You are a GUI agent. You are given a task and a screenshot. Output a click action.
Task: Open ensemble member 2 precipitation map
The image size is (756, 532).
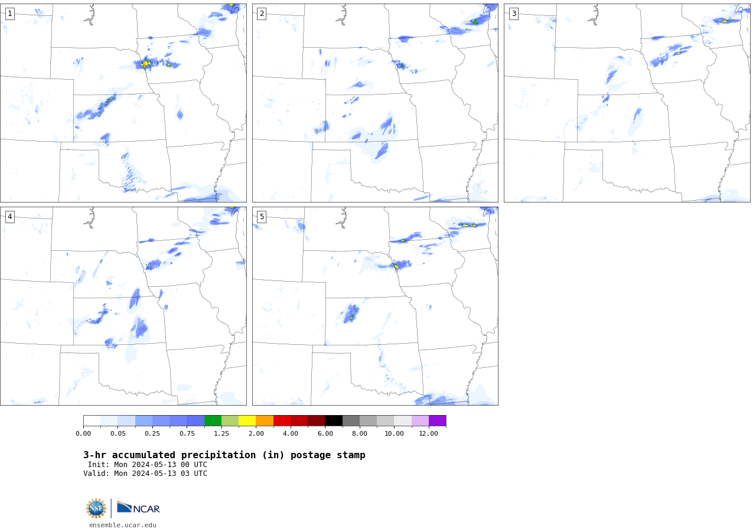coord(375,103)
